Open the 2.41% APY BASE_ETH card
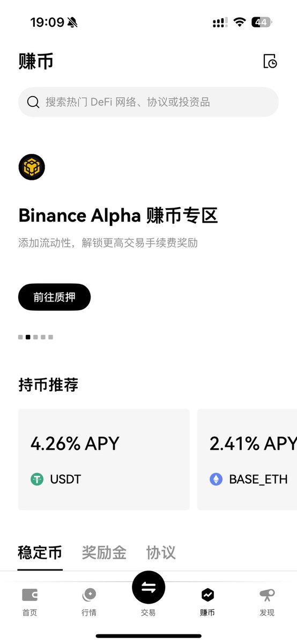The width and height of the screenshot is (297, 644). pyautogui.click(x=247, y=459)
